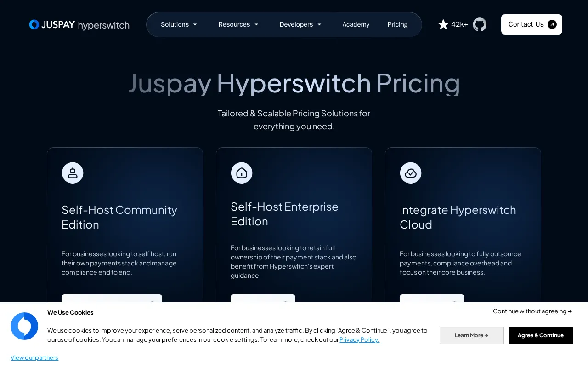Open the Privacy Policy link
588x368 pixels.
point(359,339)
